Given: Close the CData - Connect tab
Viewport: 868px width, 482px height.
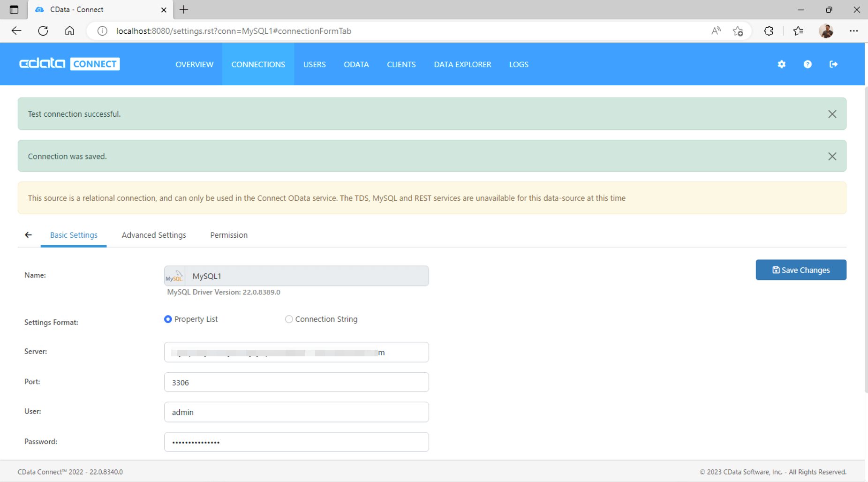Looking at the screenshot, I should [x=164, y=9].
